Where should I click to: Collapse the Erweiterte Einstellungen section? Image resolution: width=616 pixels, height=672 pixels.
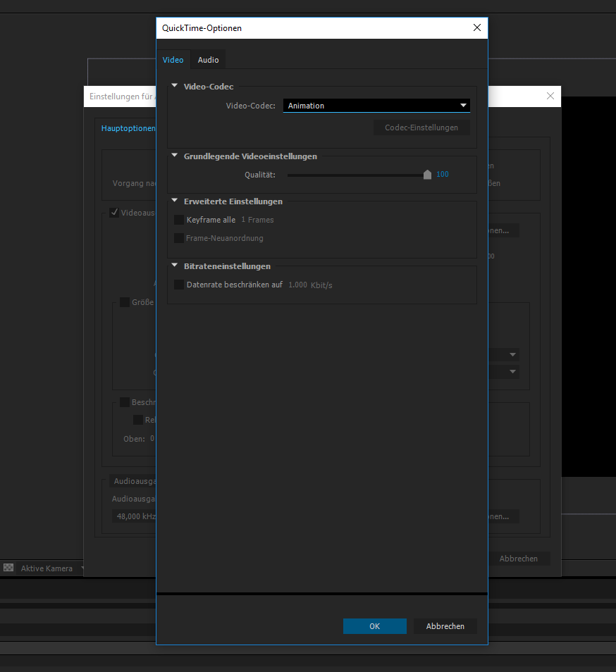click(175, 201)
